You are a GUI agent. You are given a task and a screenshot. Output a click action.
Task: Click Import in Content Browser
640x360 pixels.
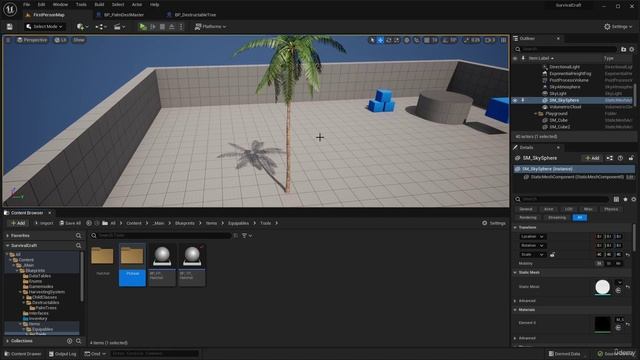pos(44,223)
